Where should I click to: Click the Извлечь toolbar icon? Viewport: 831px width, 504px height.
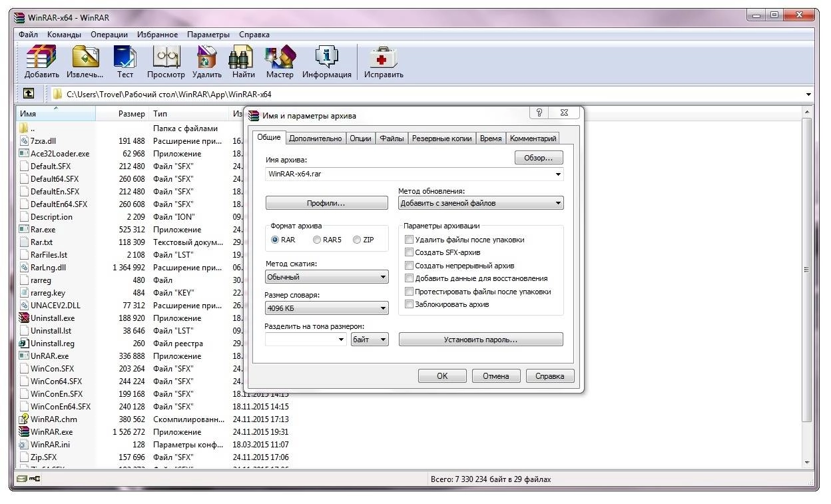coord(85,57)
